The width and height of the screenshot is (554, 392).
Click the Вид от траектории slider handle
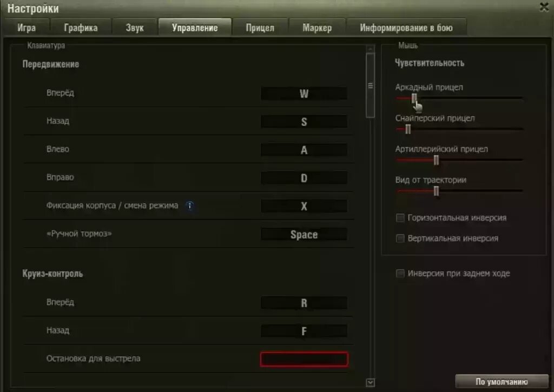tap(437, 191)
